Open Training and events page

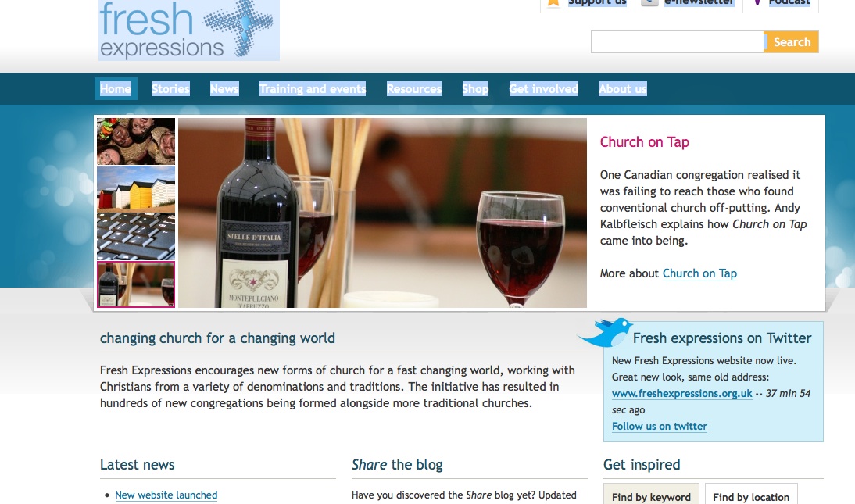[x=313, y=89]
